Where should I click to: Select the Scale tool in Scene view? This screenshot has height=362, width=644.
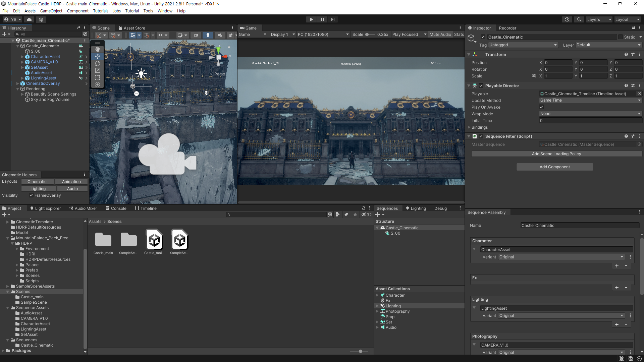(x=98, y=70)
